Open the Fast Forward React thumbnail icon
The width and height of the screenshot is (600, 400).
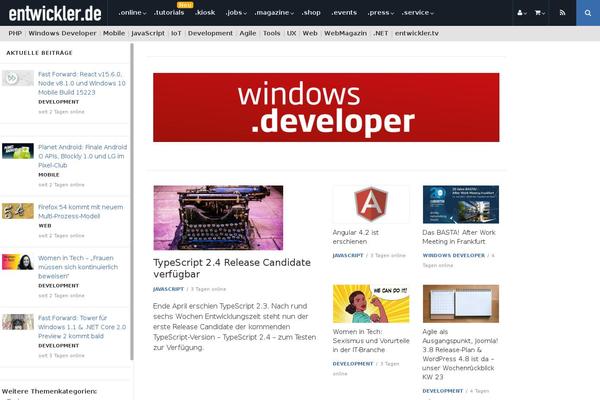pos(18,78)
